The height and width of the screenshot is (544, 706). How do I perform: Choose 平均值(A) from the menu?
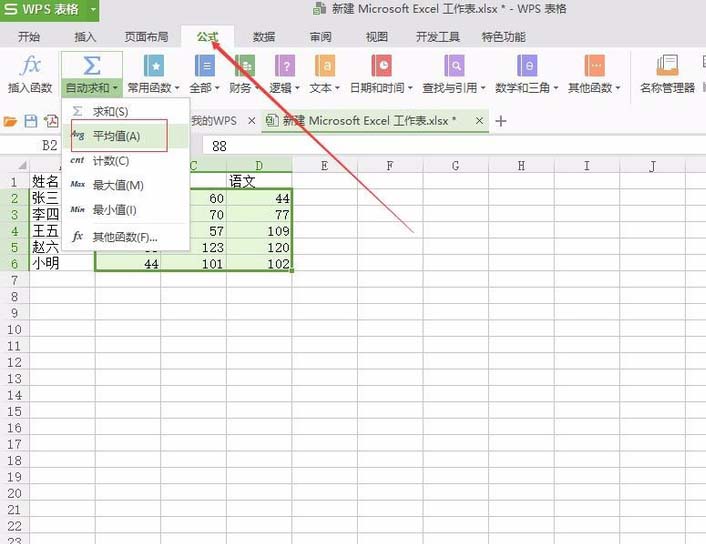(125, 136)
